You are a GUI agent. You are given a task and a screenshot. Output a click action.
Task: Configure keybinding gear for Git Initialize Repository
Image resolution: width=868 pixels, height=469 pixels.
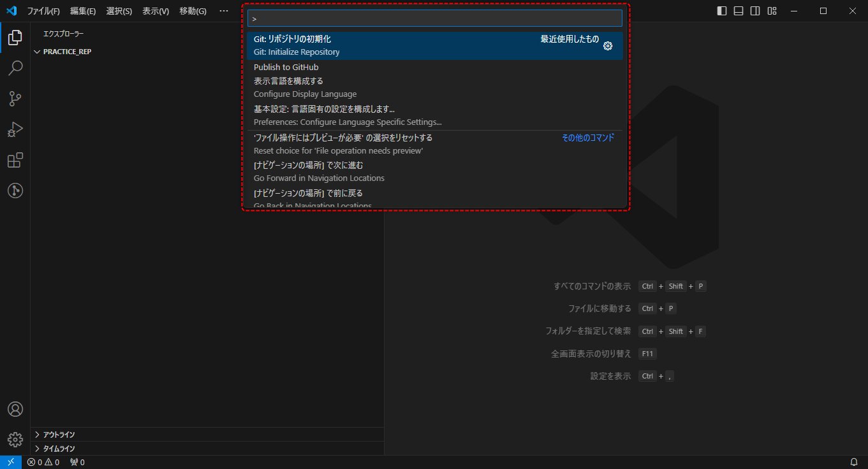[608, 46]
